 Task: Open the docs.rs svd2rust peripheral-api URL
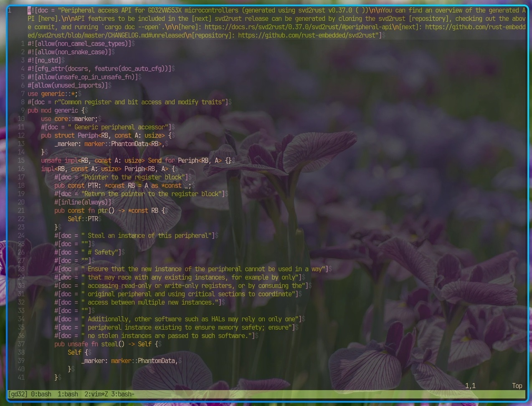[292, 27]
